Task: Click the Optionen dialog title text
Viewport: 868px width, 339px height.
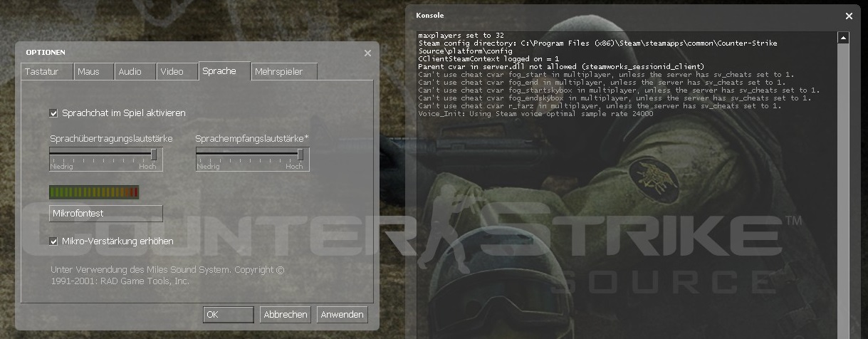Action: [46, 53]
